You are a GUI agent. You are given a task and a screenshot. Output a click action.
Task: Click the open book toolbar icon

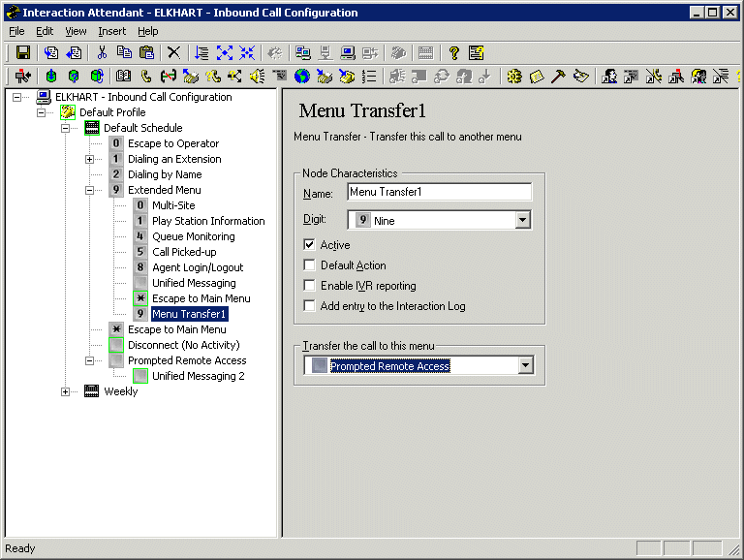pyautogui.click(x=123, y=77)
